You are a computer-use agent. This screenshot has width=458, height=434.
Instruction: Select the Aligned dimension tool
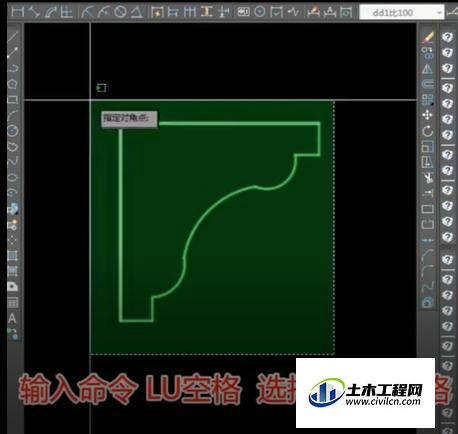pos(34,12)
